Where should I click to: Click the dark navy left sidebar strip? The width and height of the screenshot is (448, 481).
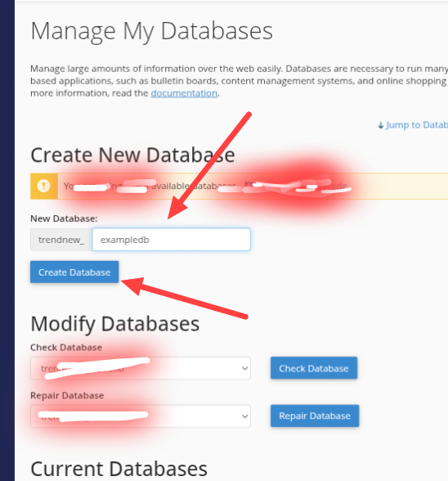[7, 240]
